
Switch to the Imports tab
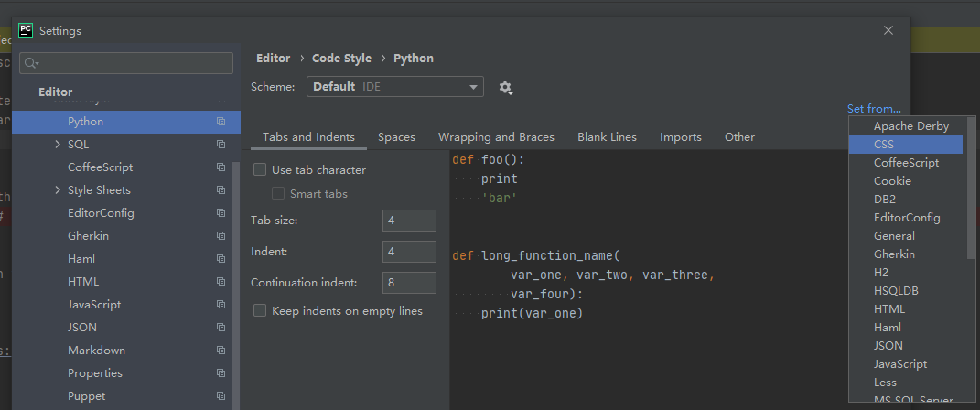[681, 137]
